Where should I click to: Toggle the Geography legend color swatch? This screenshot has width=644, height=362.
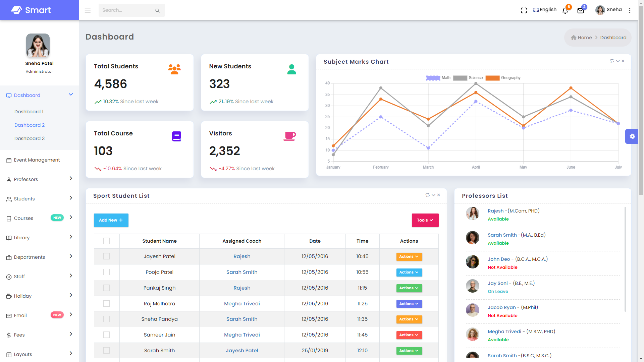[492, 78]
